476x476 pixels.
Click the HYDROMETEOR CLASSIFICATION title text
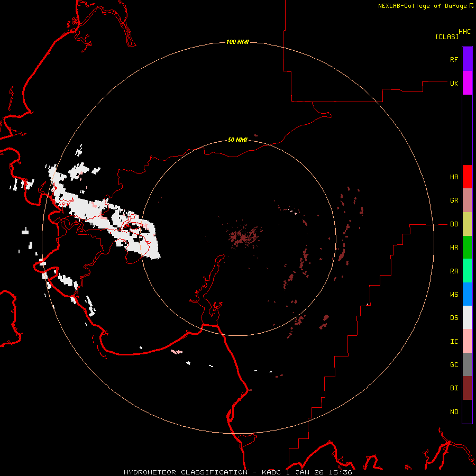(x=186, y=472)
